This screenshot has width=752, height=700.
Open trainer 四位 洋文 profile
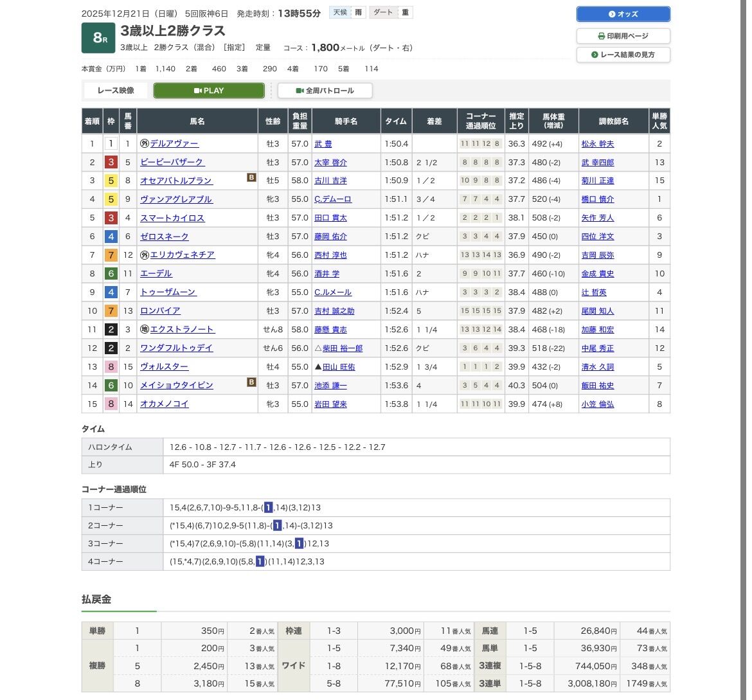[598, 237]
